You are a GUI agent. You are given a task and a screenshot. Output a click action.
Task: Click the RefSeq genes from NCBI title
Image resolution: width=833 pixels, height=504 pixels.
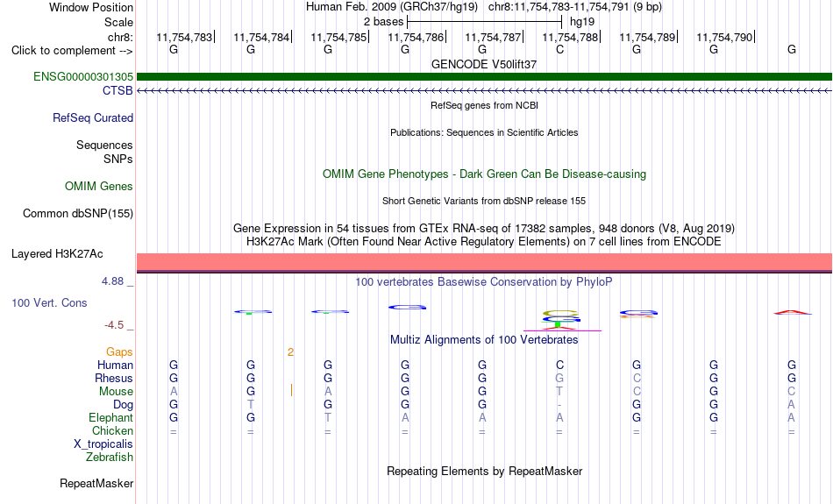pyautogui.click(x=484, y=105)
